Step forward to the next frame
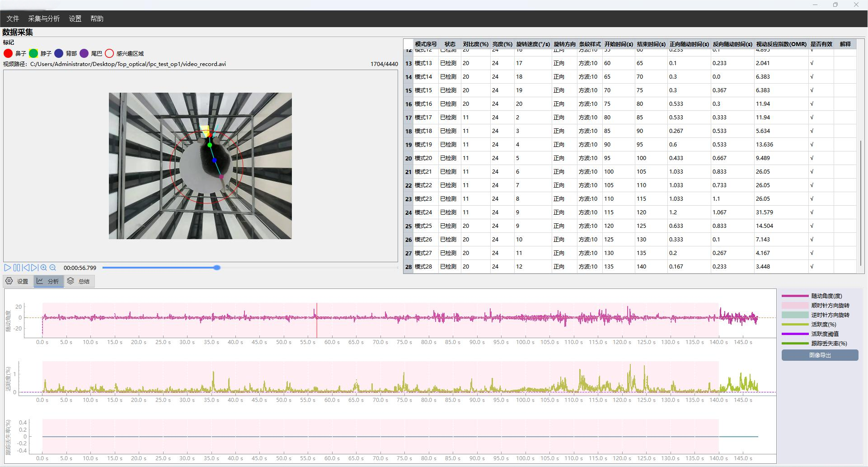The height and width of the screenshot is (467, 868). point(34,268)
